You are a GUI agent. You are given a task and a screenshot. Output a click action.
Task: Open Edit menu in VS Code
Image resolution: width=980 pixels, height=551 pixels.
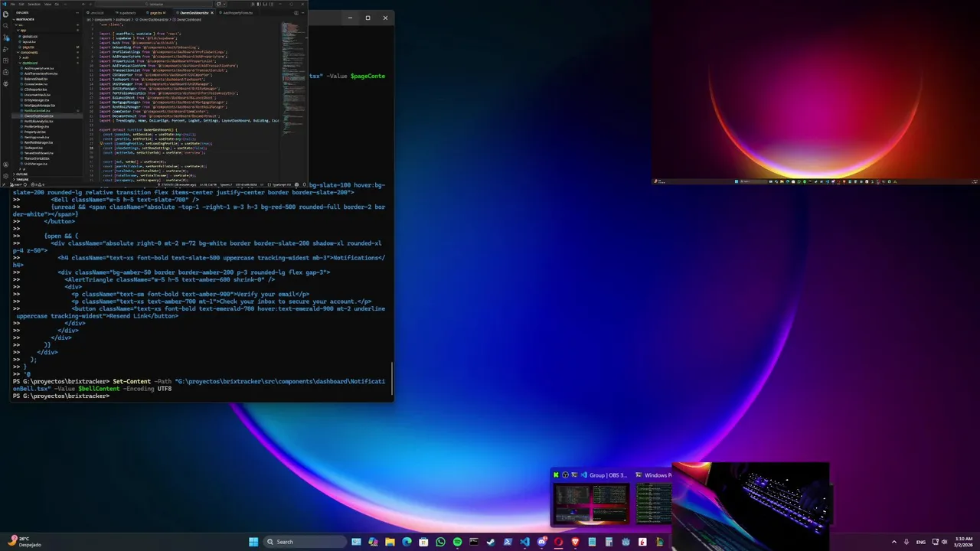coord(21,4)
